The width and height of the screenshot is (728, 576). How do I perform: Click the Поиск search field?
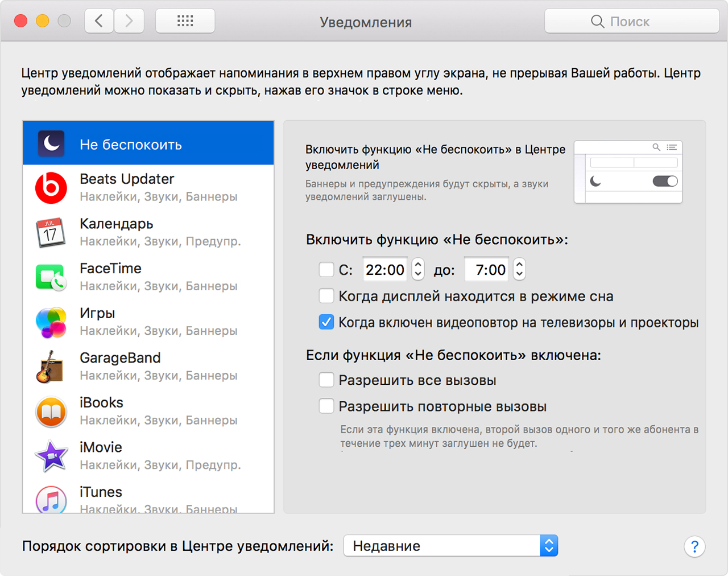[631, 22]
